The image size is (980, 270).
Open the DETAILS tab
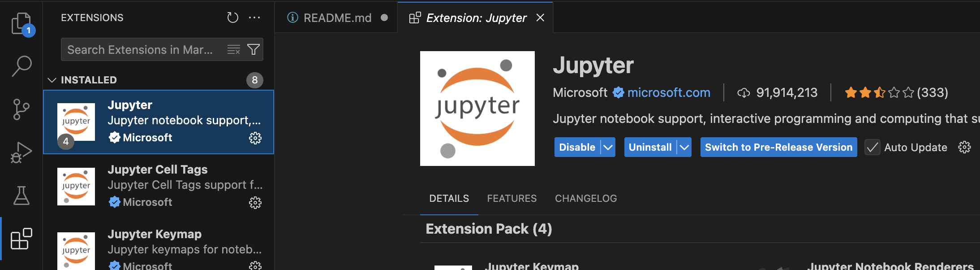[449, 198]
